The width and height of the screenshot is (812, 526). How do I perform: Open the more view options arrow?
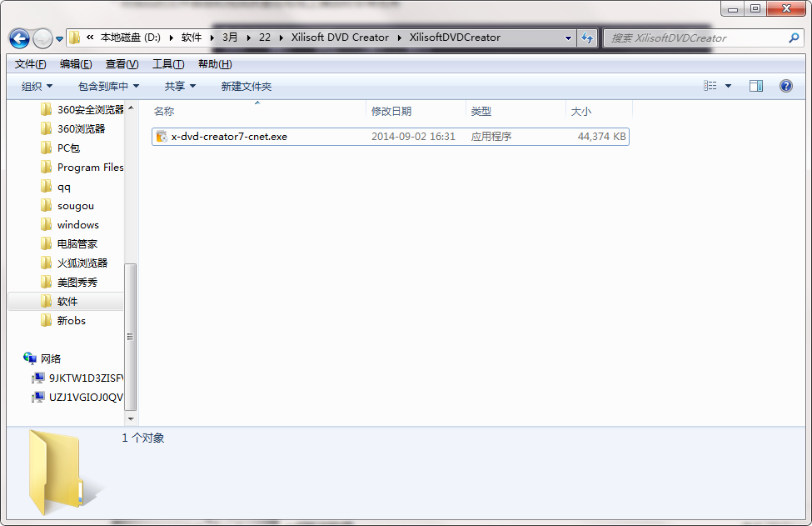(728, 86)
